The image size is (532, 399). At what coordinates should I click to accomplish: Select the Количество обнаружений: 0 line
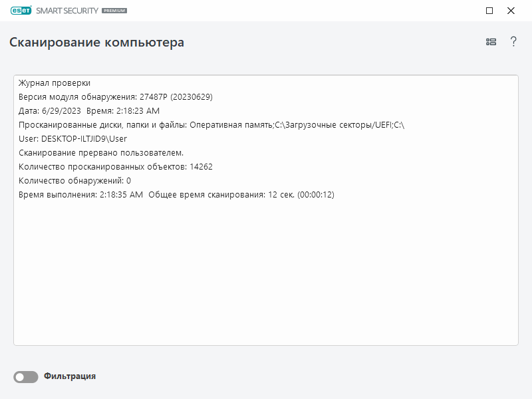point(75,181)
